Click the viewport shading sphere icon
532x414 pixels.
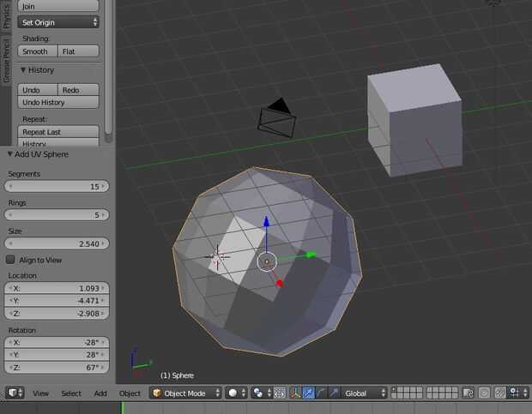click(233, 393)
